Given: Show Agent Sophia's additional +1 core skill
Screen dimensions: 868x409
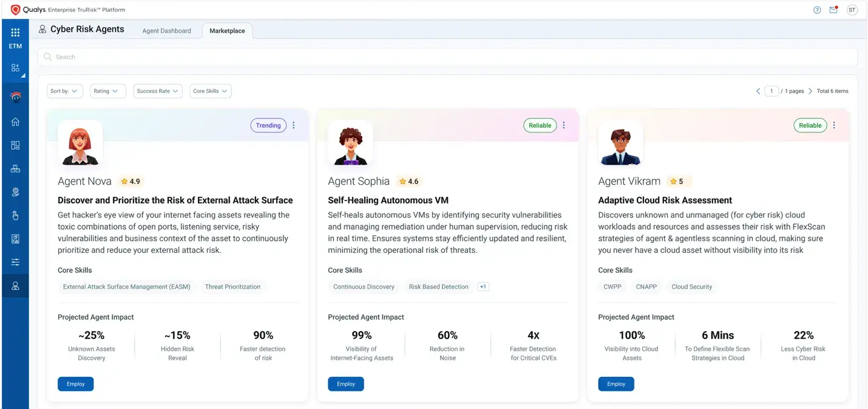Looking at the screenshot, I should coord(483,287).
